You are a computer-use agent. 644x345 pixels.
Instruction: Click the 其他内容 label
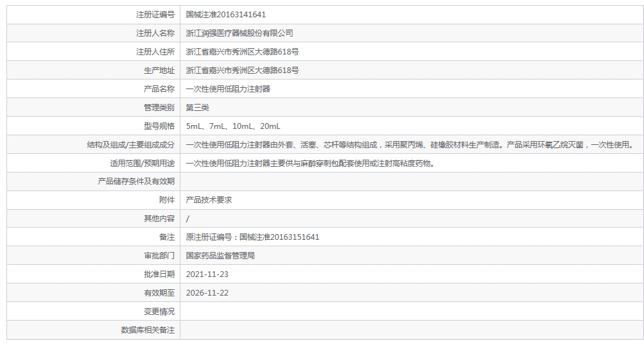[159, 219]
